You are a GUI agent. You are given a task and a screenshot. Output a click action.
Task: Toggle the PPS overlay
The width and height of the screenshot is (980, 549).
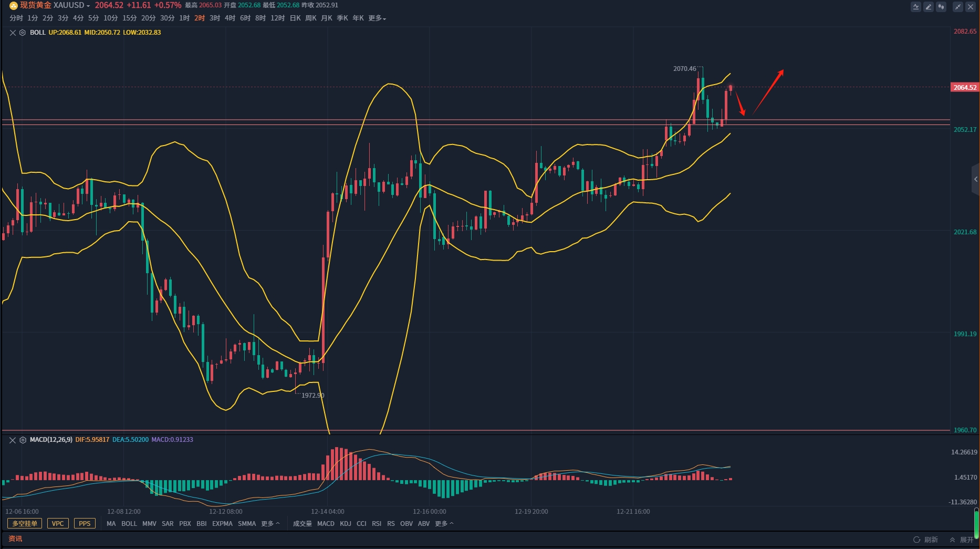[x=85, y=524]
